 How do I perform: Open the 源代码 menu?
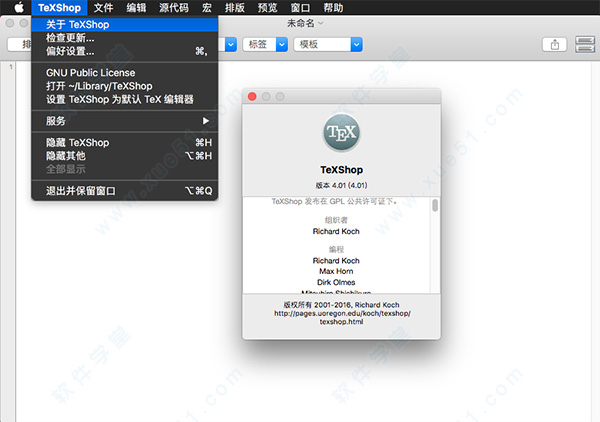[174, 8]
